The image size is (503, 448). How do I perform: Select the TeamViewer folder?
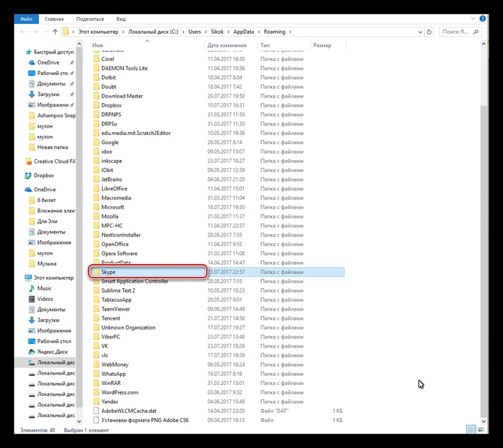coord(216,309)
